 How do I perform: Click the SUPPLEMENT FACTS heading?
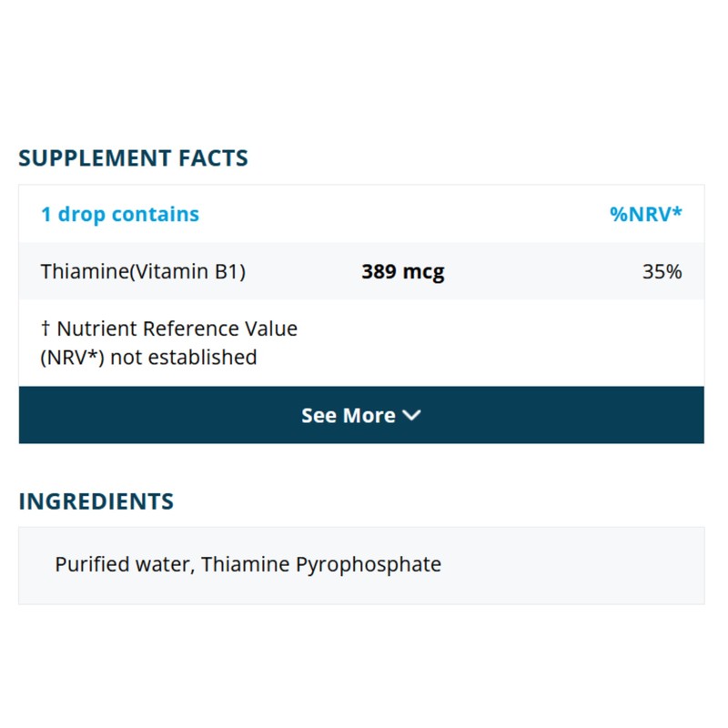click(x=133, y=157)
